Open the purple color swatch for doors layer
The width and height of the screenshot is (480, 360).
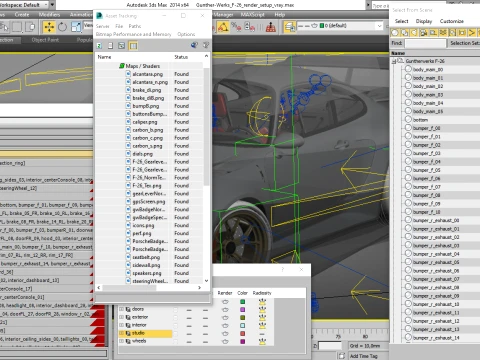click(x=243, y=310)
